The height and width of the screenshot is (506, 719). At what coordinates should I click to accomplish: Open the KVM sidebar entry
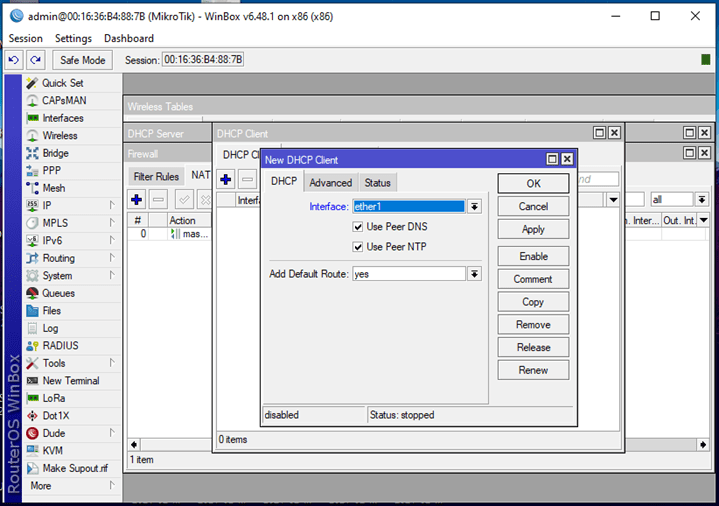[x=52, y=450]
